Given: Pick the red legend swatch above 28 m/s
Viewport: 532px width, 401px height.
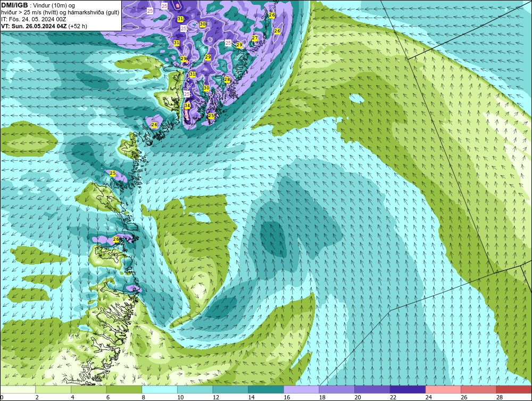Looking at the screenshot, I should [514, 389].
